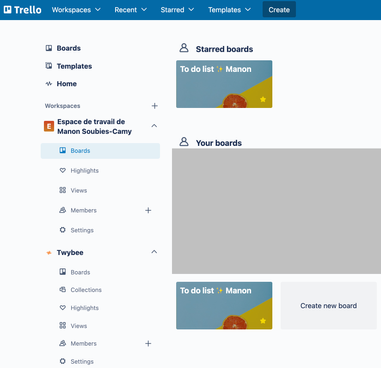Image resolution: width=381 pixels, height=368 pixels.
Task: Open Settings under Espace de travail workspace
Action: pyautogui.click(x=82, y=230)
